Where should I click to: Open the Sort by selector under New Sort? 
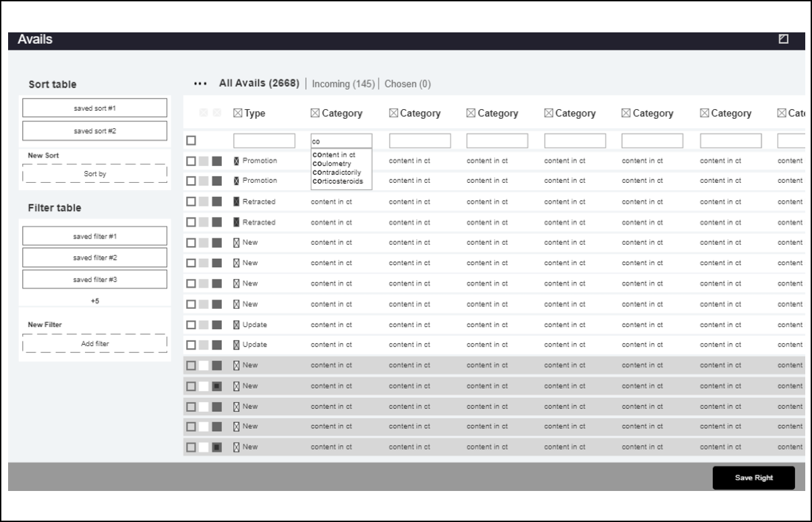[x=94, y=174]
